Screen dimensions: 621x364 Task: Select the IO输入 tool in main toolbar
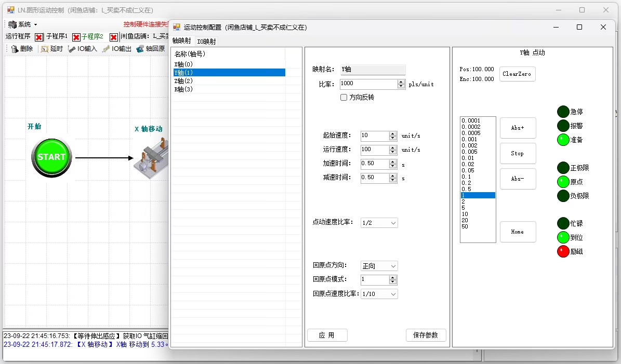[83, 49]
